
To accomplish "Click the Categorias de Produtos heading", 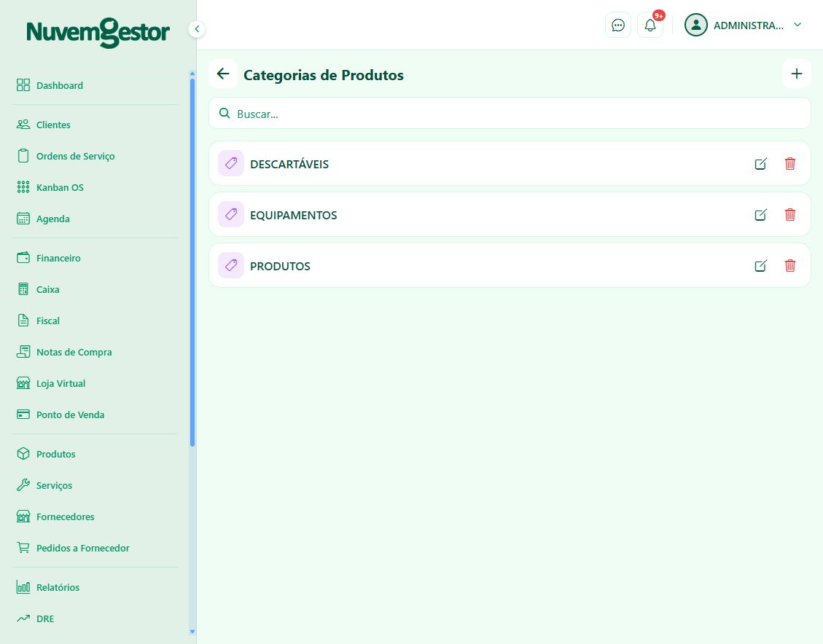I will 324,75.
